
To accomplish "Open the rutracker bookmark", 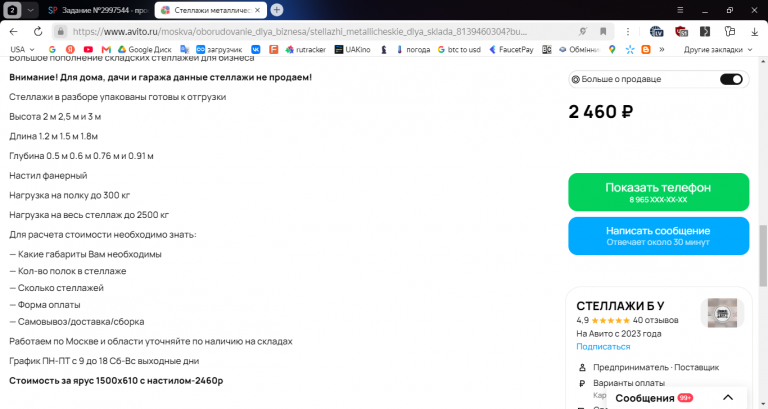I will tap(306, 49).
